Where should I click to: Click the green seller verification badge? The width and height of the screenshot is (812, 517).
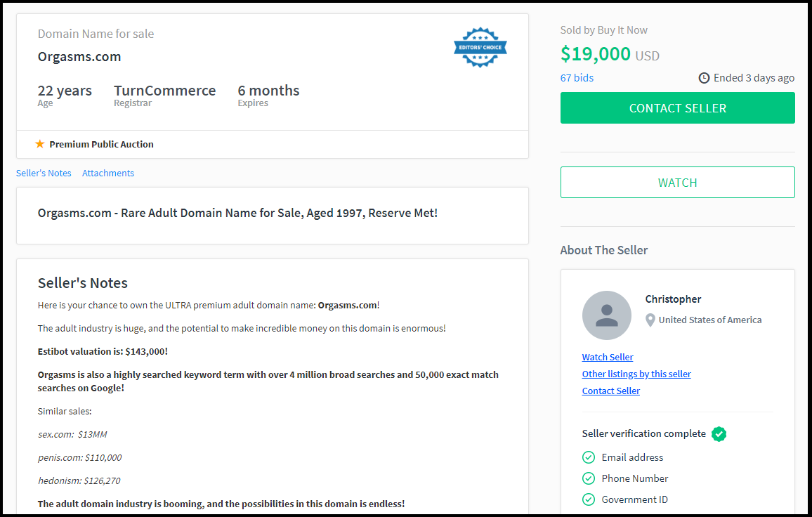point(719,434)
